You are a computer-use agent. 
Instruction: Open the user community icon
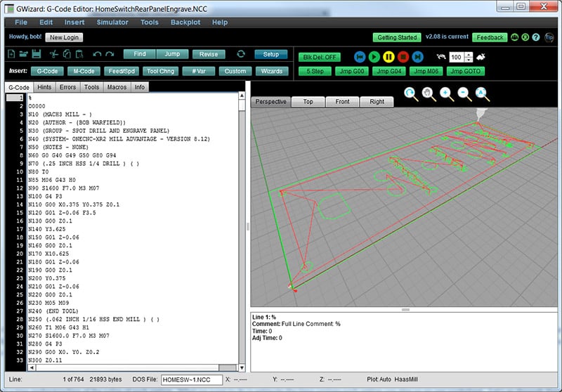(x=515, y=37)
